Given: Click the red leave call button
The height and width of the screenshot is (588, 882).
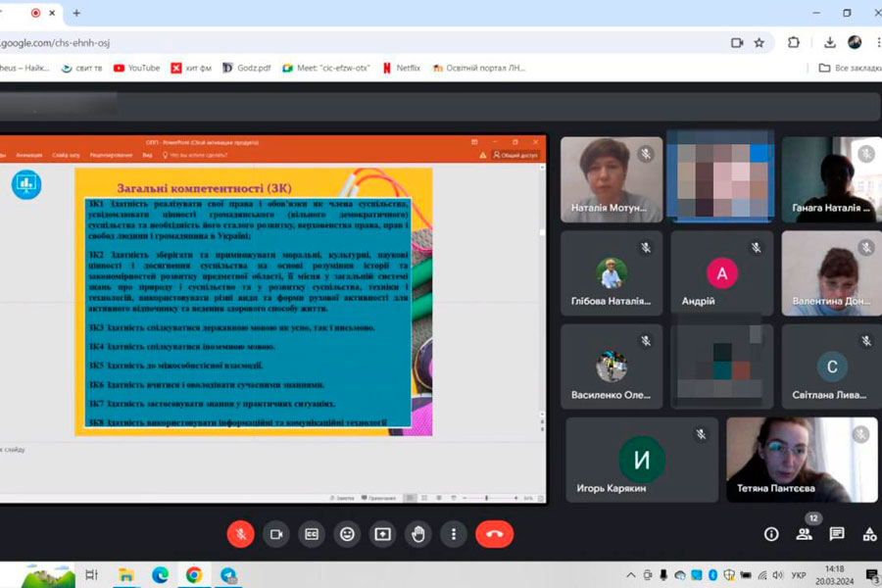Looking at the screenshot, I should 494,534.
